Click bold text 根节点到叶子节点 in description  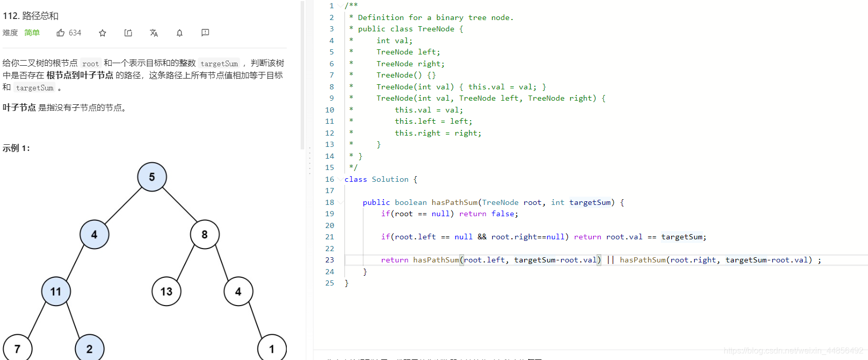(x=80, y=75)
